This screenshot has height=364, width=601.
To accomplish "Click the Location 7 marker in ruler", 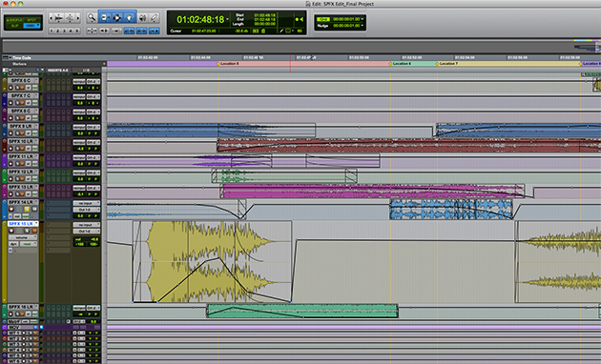I will click(x=446, y=64).
